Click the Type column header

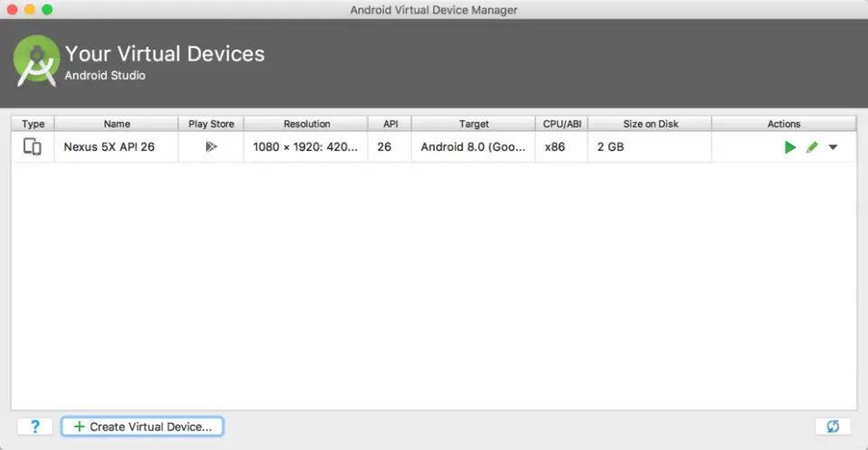pyautogui.click(x=33, y=124)
